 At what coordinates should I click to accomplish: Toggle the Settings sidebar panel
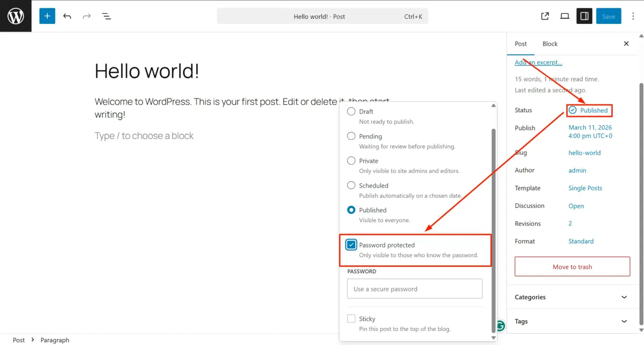pos(584,16)
